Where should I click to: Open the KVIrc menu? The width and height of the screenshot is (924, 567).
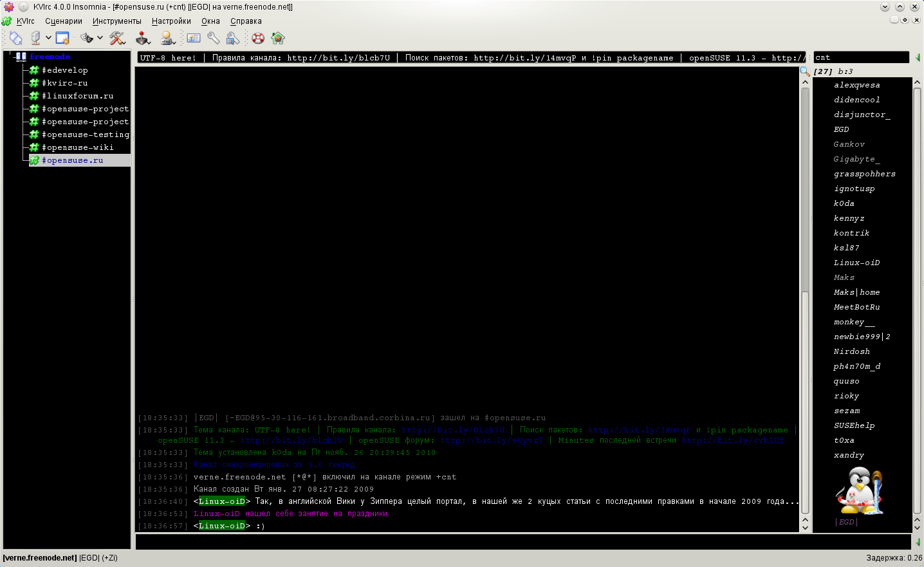26,21
